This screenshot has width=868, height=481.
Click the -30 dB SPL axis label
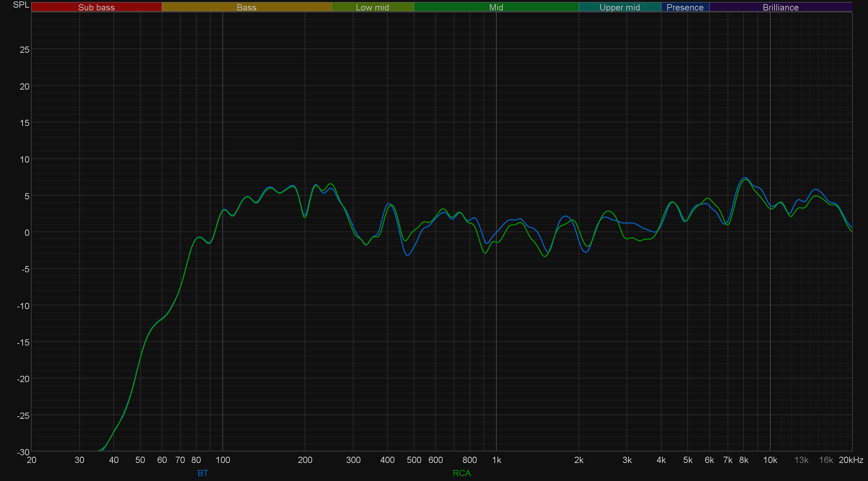click(x=23, y=452)
